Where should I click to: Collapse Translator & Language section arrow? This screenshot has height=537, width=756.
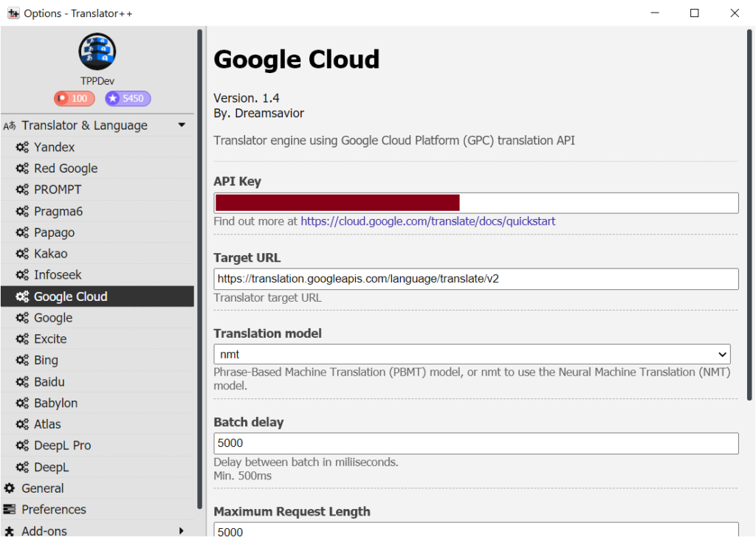[182, 125]
